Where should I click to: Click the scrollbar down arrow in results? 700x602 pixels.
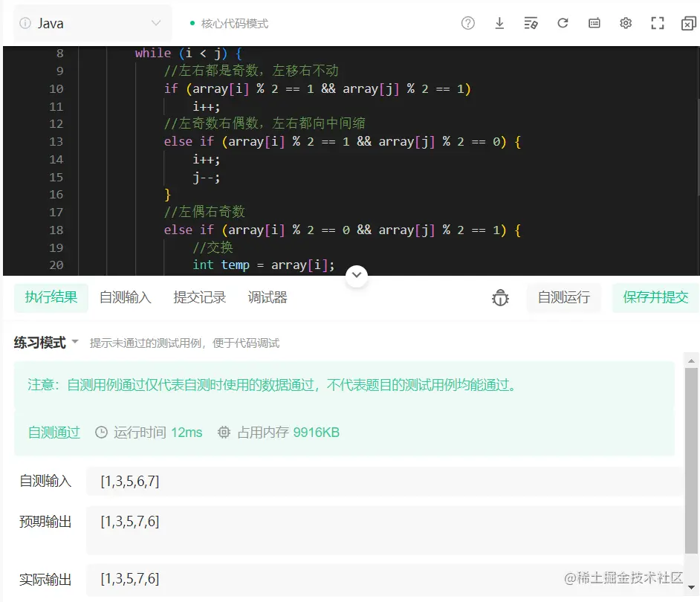691,588
